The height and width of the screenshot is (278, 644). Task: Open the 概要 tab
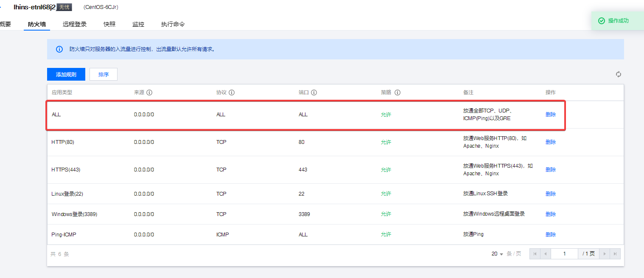5,24
